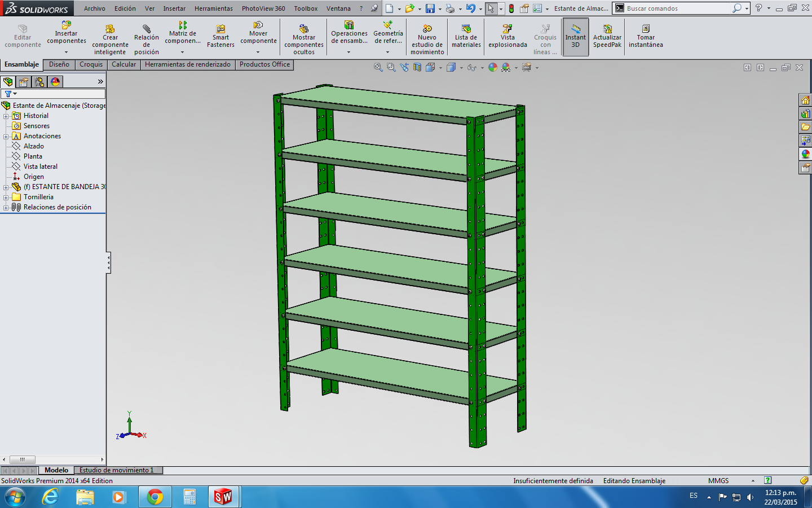Open Internet Explorer from the taskbar

coord(51,497)
